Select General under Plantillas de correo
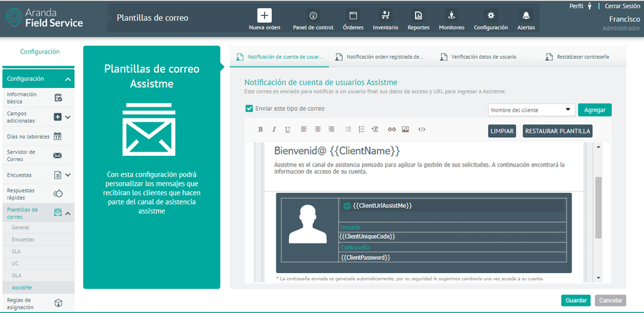The width and height of the screenshot is (644, 313). click(38, 227)
